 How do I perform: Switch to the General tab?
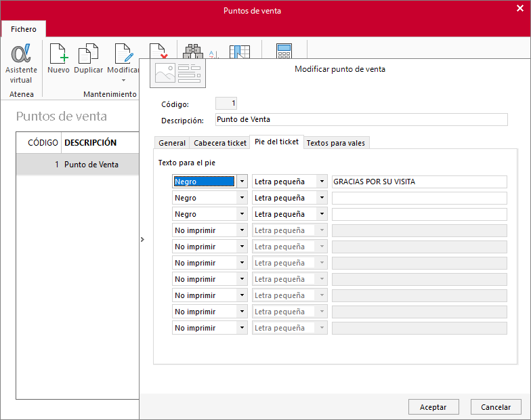pos(172,143)
